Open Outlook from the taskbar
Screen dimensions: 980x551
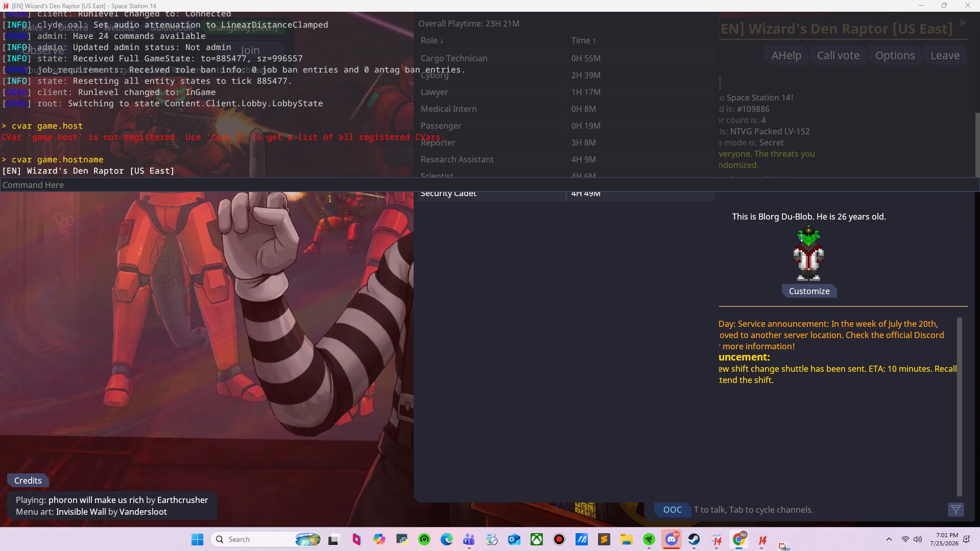tap(514, 539)
